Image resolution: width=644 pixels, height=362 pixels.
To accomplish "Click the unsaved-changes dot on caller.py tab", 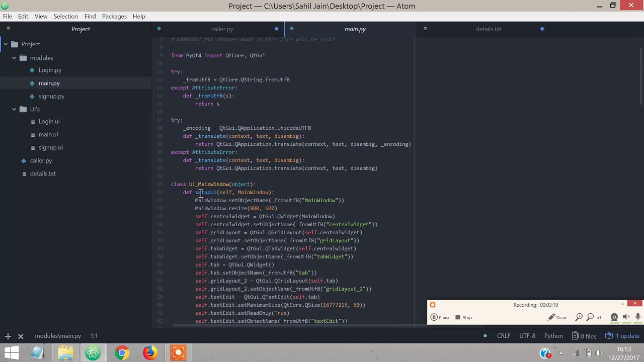I will point(276,29).
